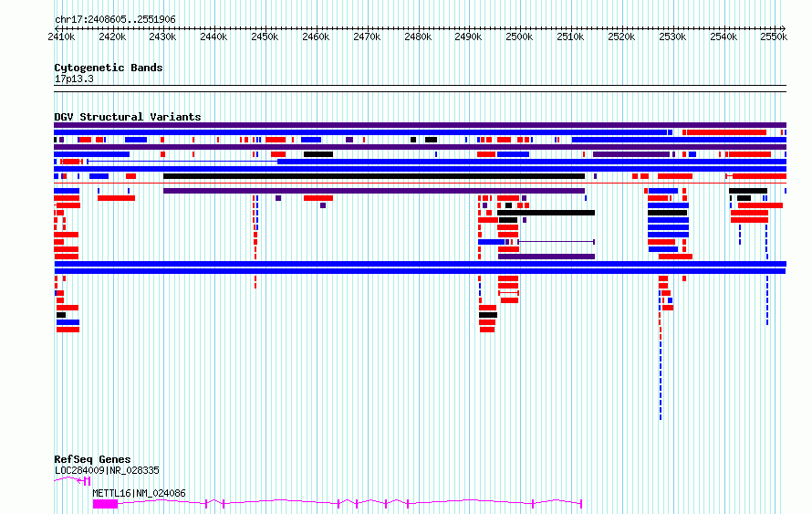Click black variant bar spanning 2496k to 2514k
Screen dimensions: 812x514
tap(546, 213)
